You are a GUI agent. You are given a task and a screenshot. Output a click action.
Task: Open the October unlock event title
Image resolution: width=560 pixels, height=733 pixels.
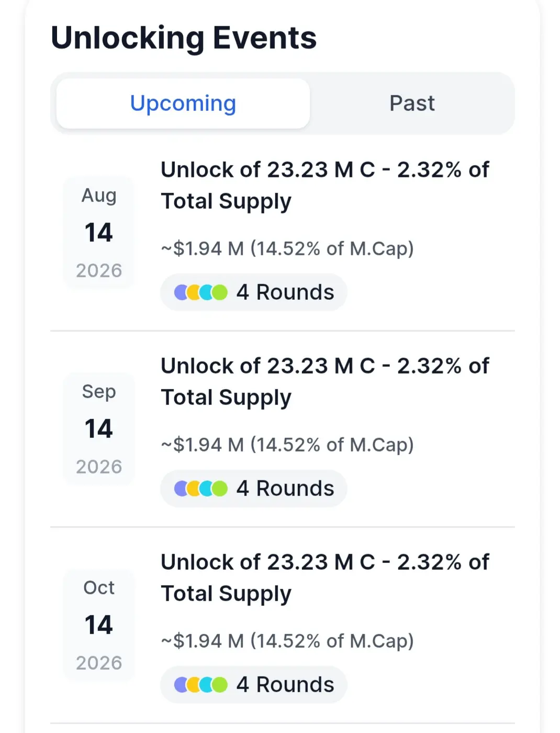(x=324, y=578)
